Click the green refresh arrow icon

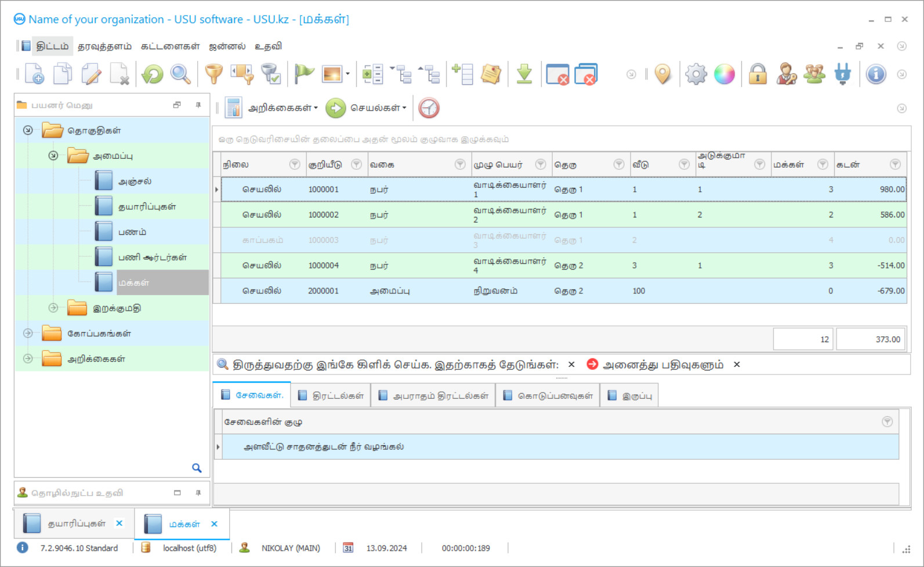(153, 74)
